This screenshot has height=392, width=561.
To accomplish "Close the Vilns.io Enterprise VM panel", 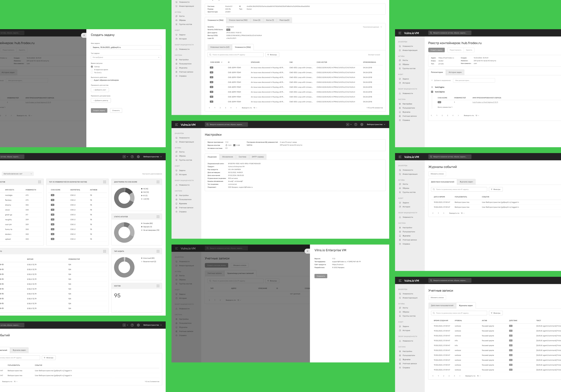I will click(307, 251).
